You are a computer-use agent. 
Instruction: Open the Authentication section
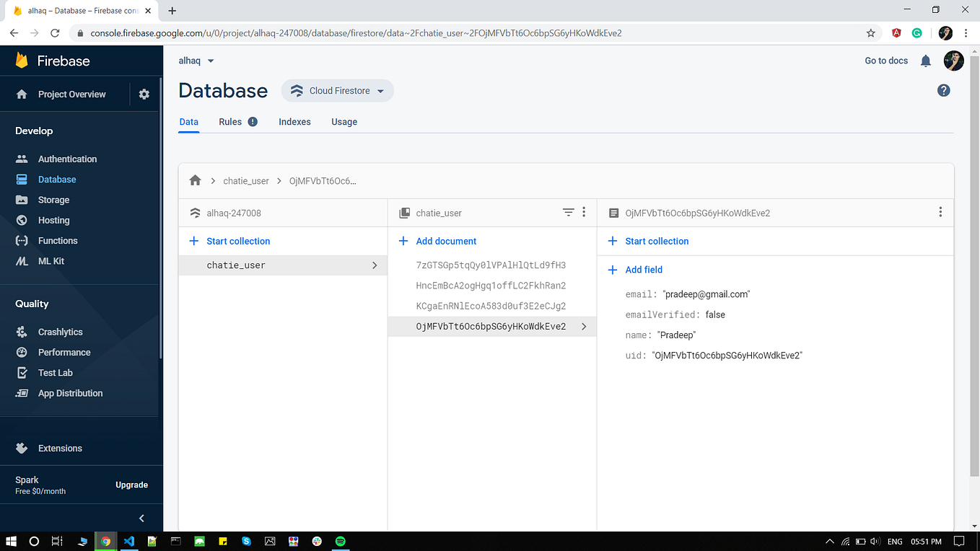pos(67,159)
